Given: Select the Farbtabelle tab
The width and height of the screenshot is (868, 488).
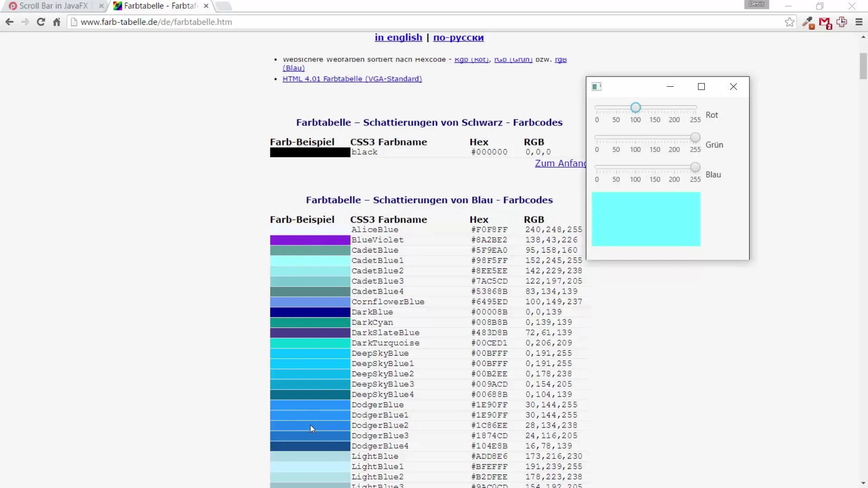Looking at the screenshot, I should [x=160, y=6].
